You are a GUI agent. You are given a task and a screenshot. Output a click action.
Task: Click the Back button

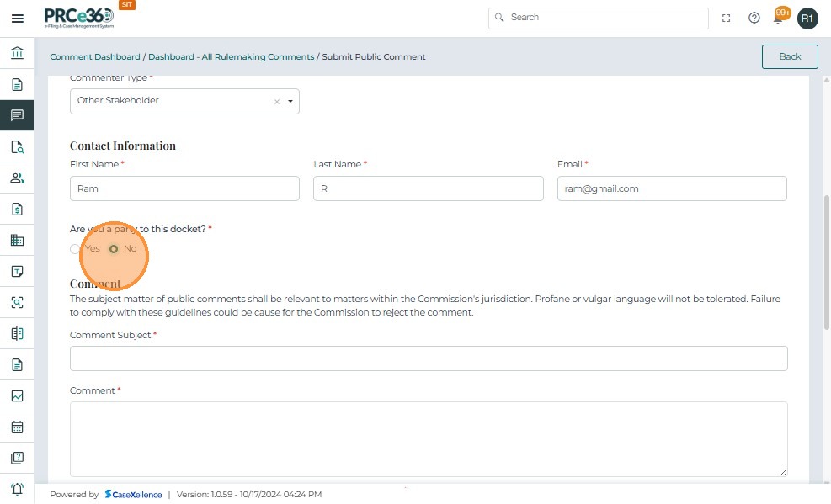click(x=790, y=56)
